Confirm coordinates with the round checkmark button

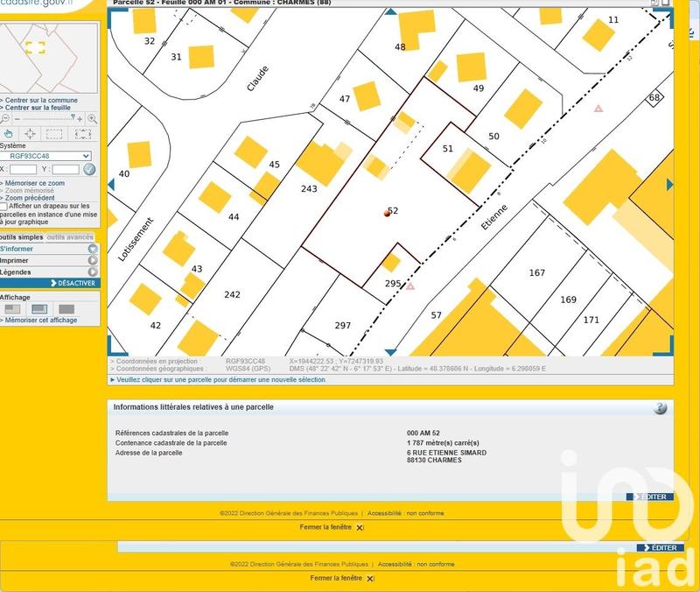[x=89, y=169]
